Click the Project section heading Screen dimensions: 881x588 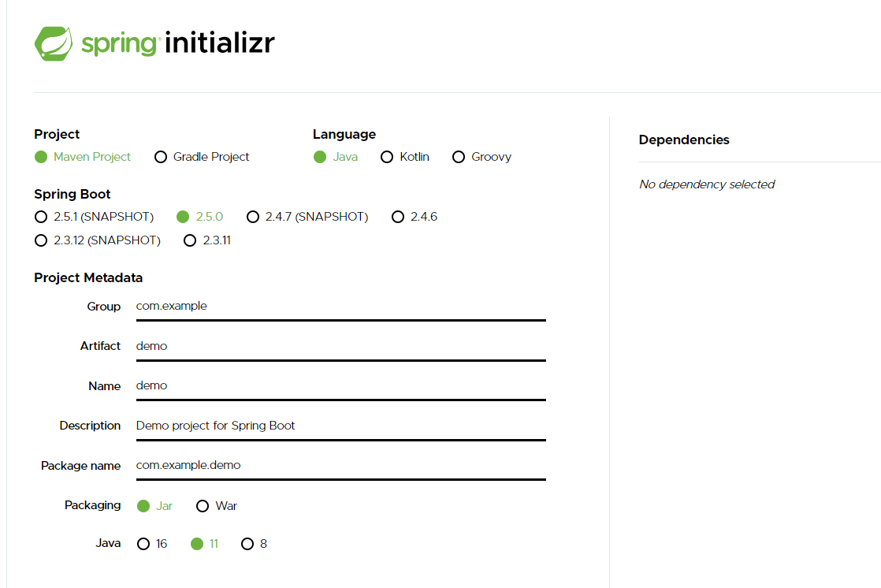pos(57,134)
